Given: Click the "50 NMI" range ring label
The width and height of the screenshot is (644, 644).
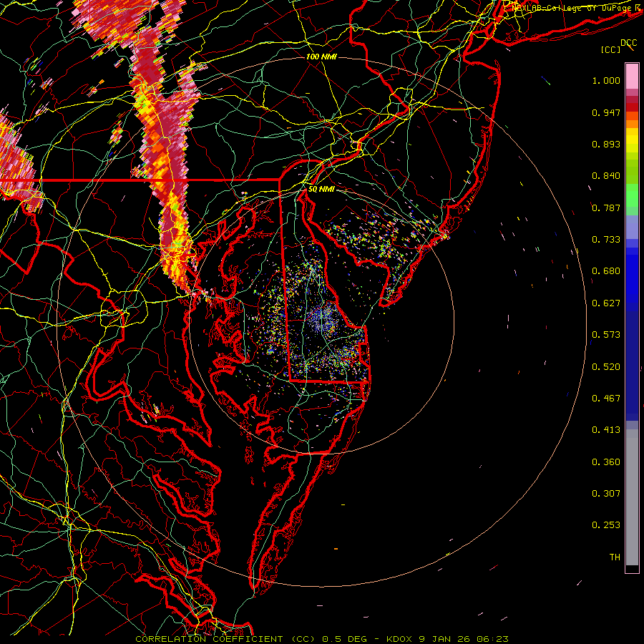Looking at the screenshot, I should pos(321,189).
